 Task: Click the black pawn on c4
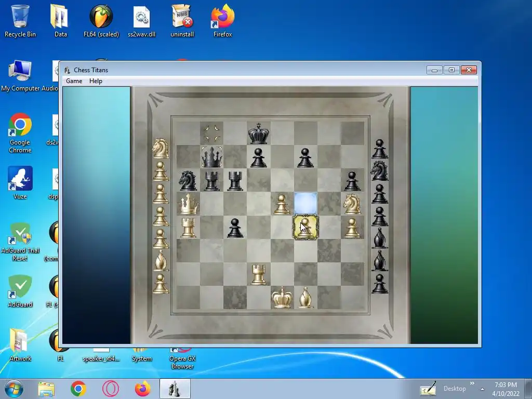(x=235, y=228)
